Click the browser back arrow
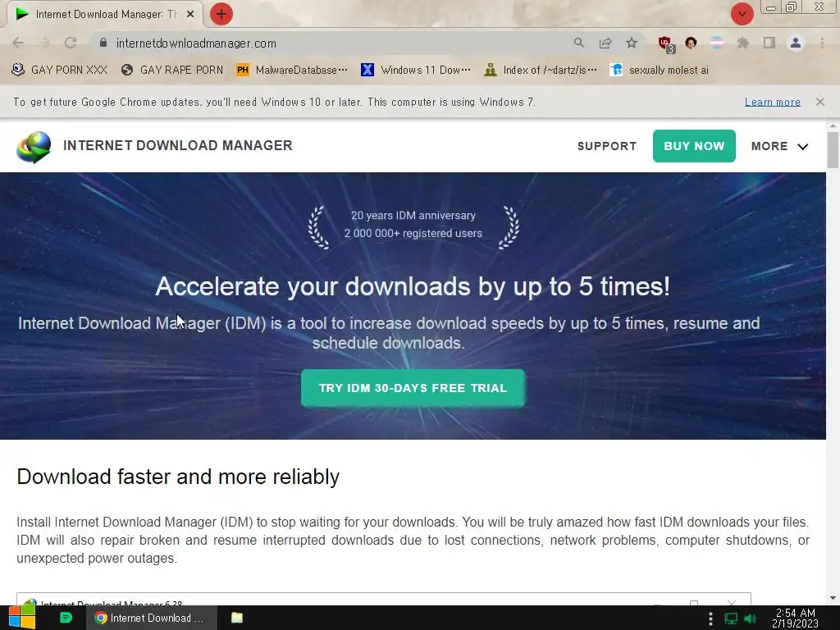 click(18, 43)
